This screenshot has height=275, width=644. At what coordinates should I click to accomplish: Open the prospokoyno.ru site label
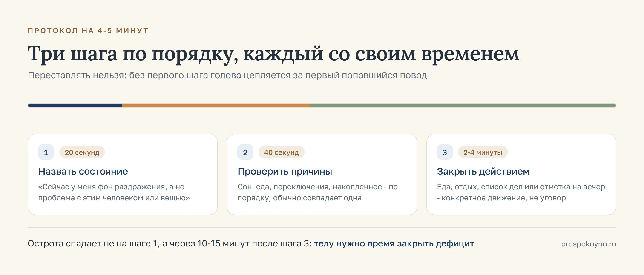(x=589, y=244)
